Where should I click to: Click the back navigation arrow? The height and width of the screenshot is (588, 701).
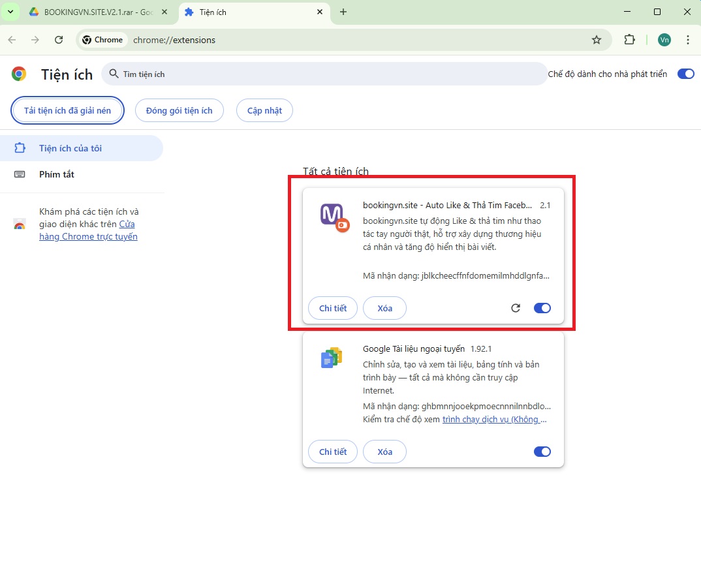12,40
